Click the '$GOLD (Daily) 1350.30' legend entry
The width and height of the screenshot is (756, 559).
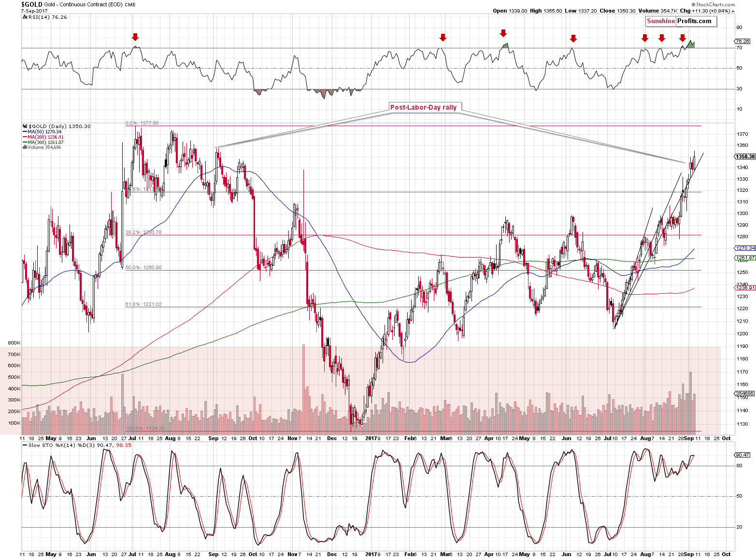pyautogui.click(x=59, y=126)
